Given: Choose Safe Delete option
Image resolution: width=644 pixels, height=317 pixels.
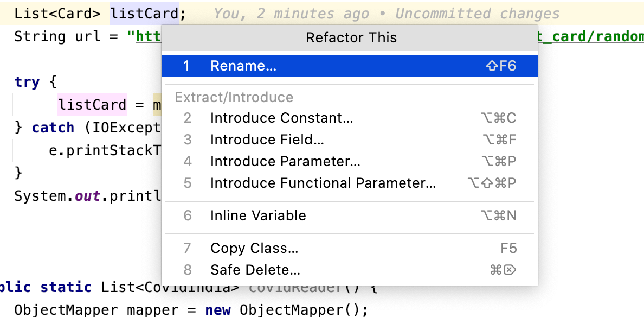Looking at the screenshot, I should tap(255, 270).
